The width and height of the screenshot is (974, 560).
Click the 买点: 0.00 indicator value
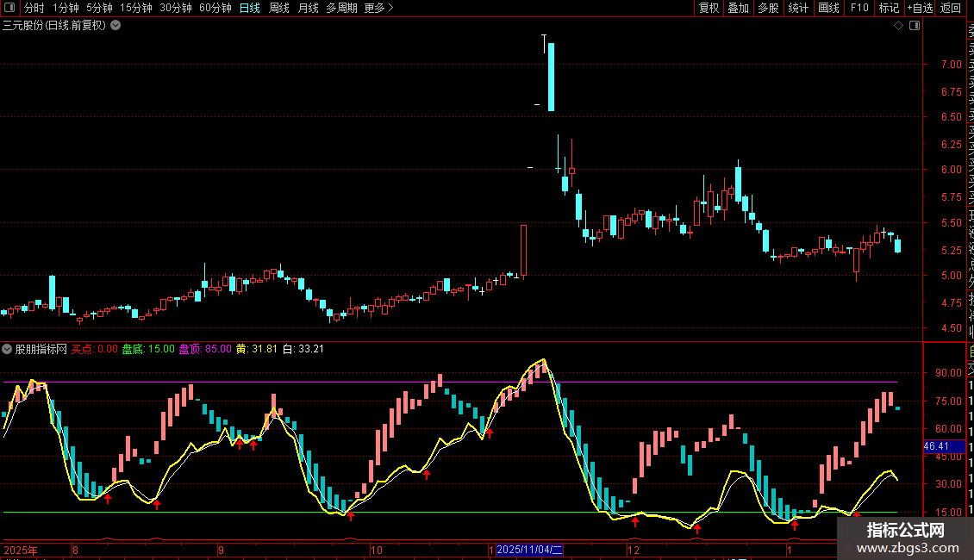point(95,349)
